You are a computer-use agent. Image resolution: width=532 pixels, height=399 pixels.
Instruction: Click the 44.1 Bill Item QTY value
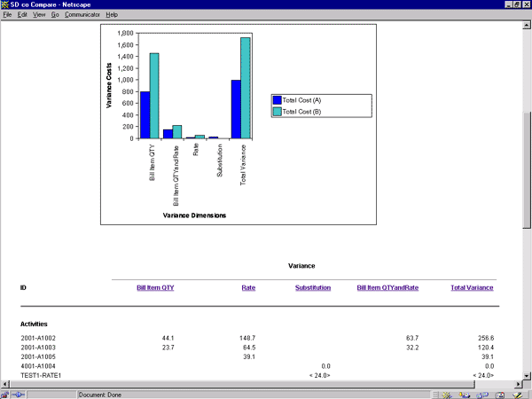(x=168, y=338)
